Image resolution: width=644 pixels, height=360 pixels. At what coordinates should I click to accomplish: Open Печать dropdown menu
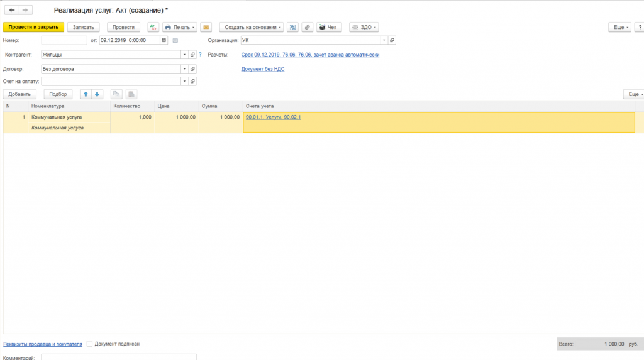tap(180, 27)
